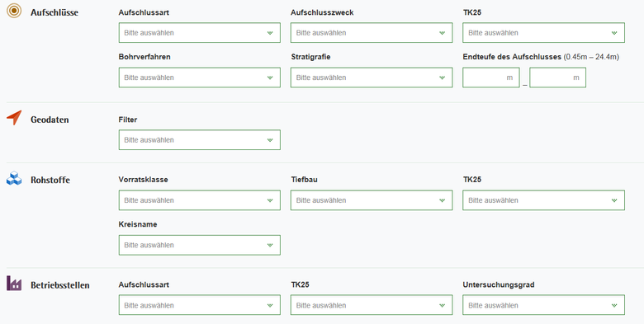This screenshot has width=644, height=324.
Task: Click the minimum Endteufe depth input field
Action: coord(490,77)
